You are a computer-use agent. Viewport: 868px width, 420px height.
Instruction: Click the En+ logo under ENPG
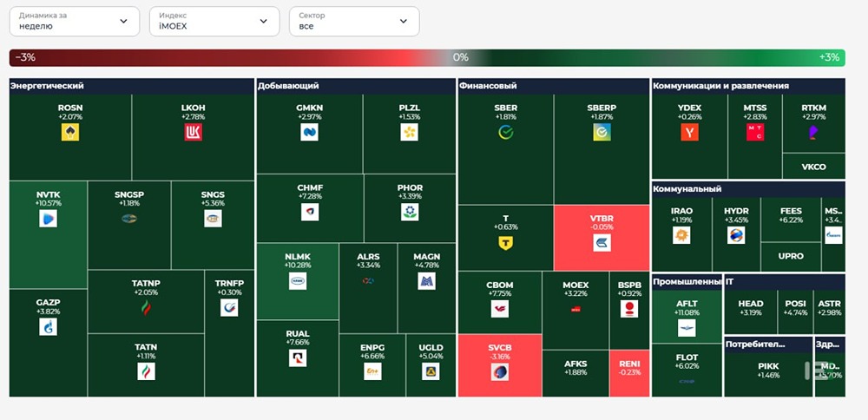pyautogui.click(x=372, y=371)
